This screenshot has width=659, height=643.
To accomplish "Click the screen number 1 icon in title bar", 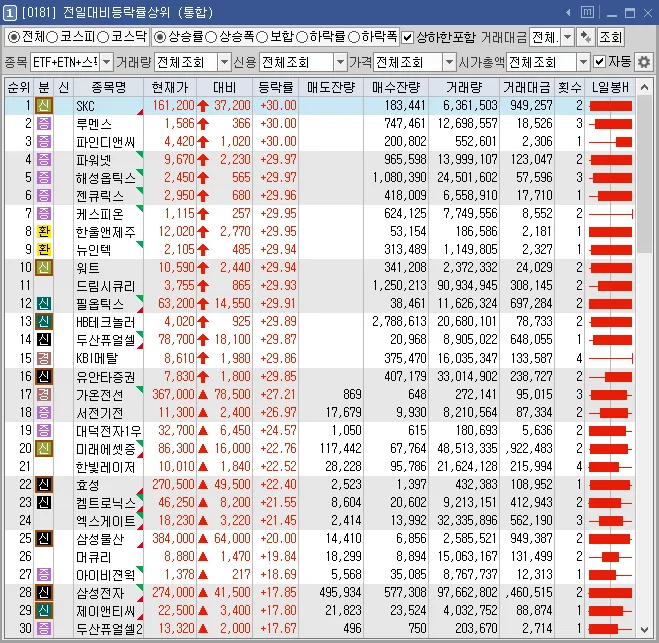I will click(x=10, y=13).
